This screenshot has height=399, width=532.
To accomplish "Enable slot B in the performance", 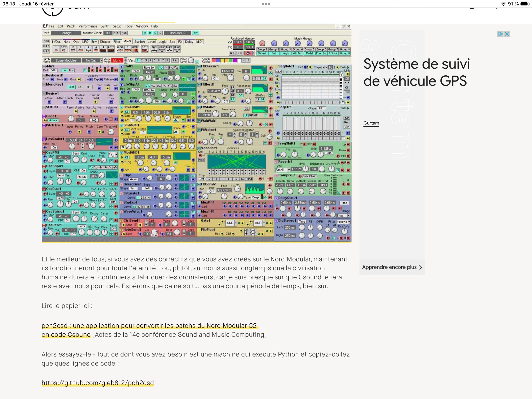I will [x=150, y=33].
